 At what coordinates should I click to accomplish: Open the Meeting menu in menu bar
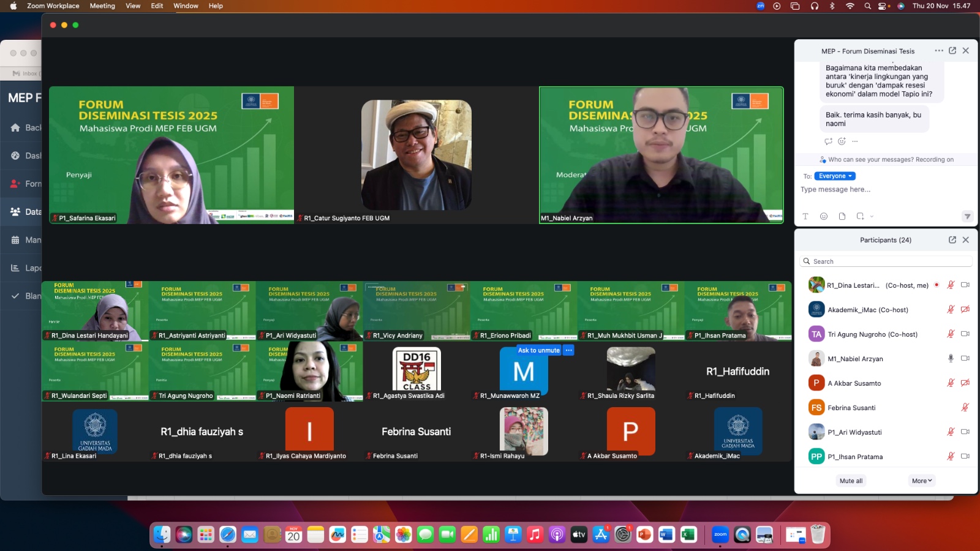tap(102, 6)
